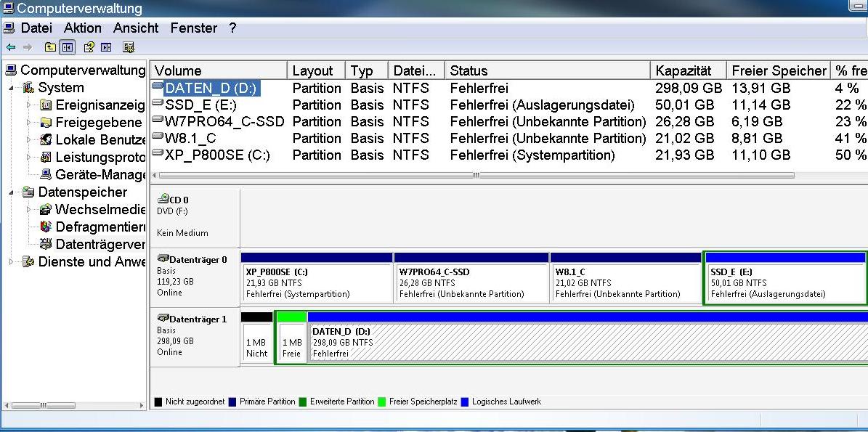The height and width of the screenshot is (432, 868).
Task: Open the Aktion menu
Action: 83,28
